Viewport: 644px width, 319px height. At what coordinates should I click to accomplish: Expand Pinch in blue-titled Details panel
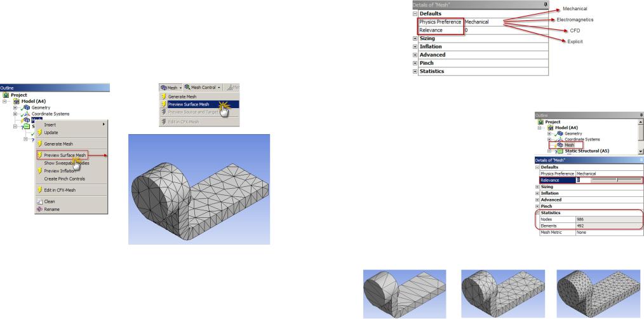538,207
